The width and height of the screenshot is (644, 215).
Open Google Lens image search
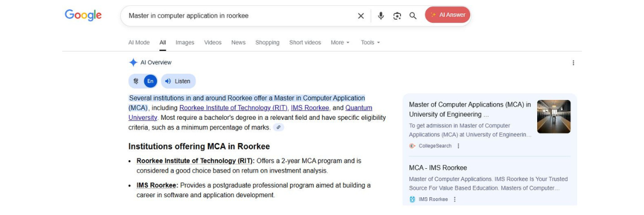click(x=397, y=16)
